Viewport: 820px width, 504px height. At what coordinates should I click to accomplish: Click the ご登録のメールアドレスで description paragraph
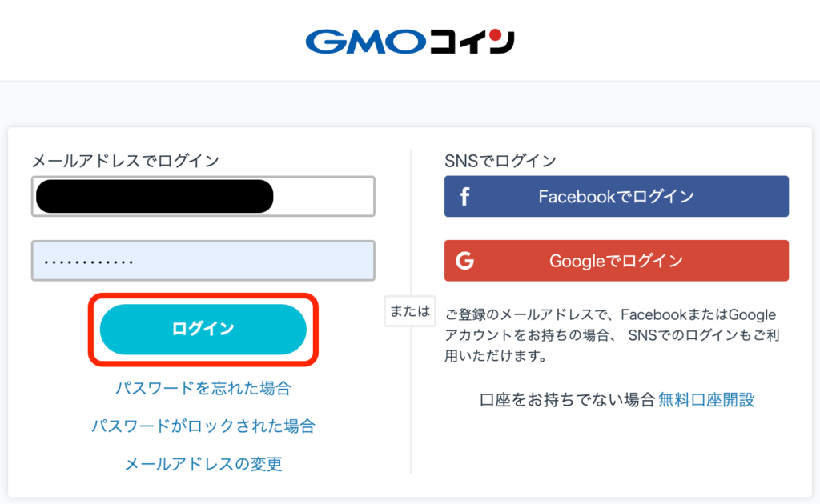pyautogui.click(x=612, y=334)
